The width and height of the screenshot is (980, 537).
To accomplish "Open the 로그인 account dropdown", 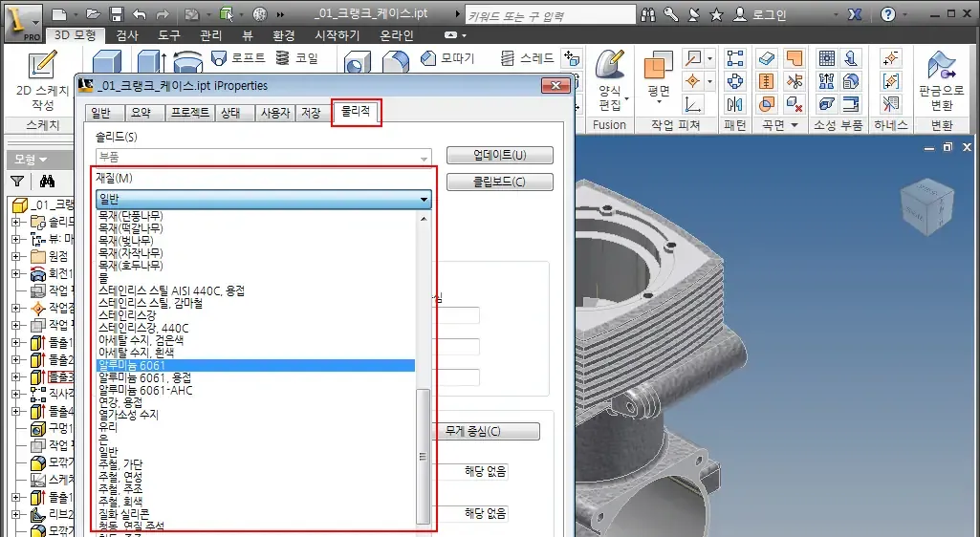I will (x=836, y=14).
